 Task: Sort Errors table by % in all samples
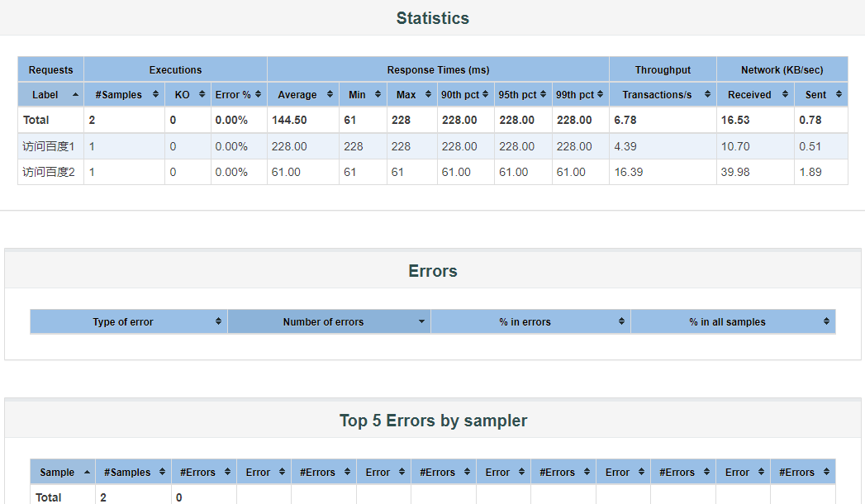[733, 321]
